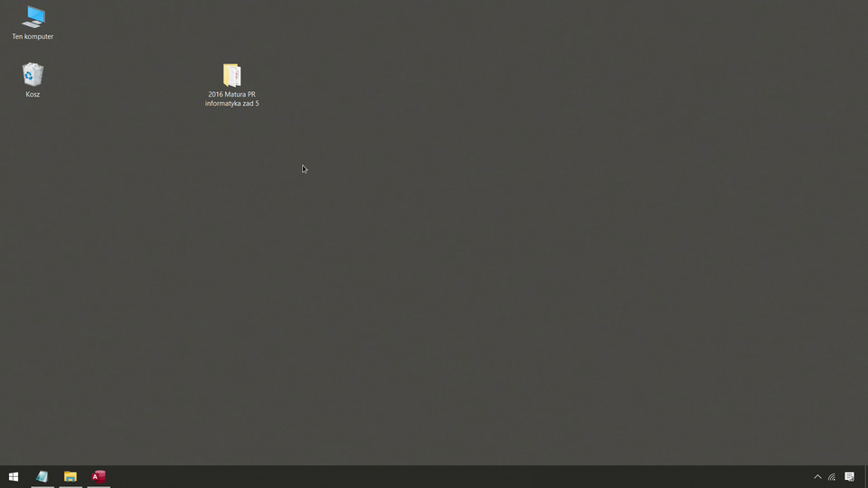Screen dimensions: 868x488
Task: Open the Action Center notifications icon
Action: point(849,476)
